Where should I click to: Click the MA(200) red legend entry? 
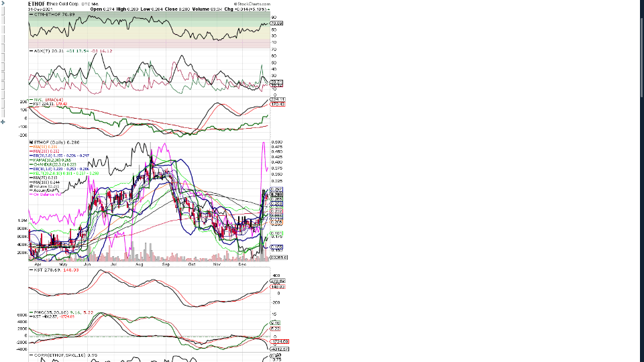tap(46, 152)
